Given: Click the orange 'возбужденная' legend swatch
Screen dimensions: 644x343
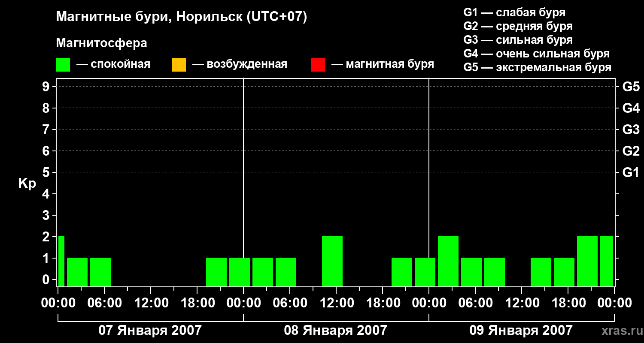Looking at the screenshot, I should [179, 65].
